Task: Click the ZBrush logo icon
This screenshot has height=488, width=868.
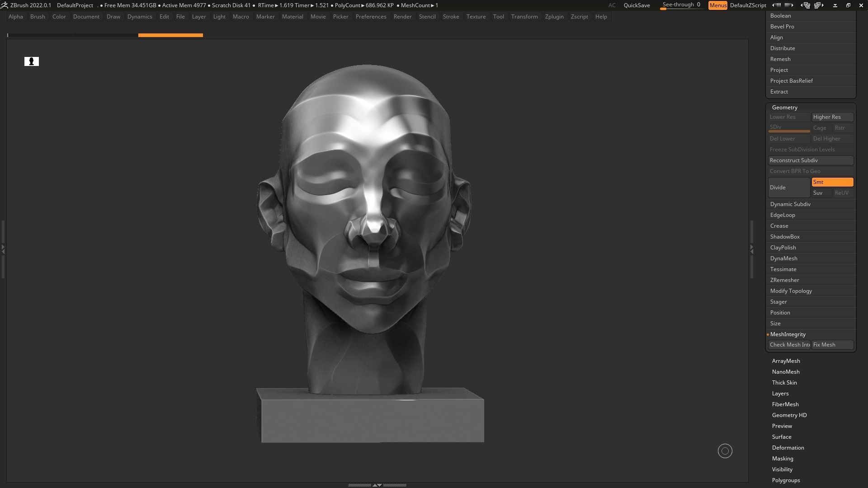Action: 4,5
